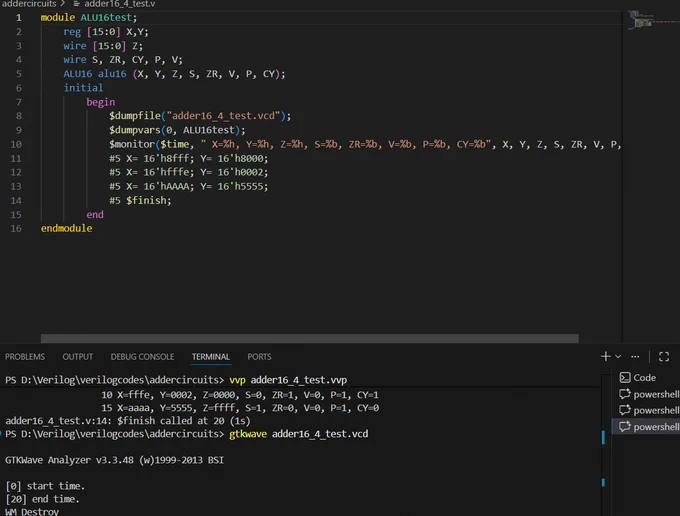Screen dimensions: 680x516
Task: Select the TERMINAL tab
Action: 211,356
